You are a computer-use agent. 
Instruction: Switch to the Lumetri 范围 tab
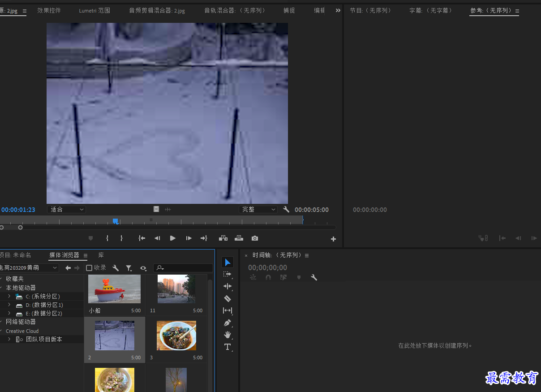pos(94,10)
